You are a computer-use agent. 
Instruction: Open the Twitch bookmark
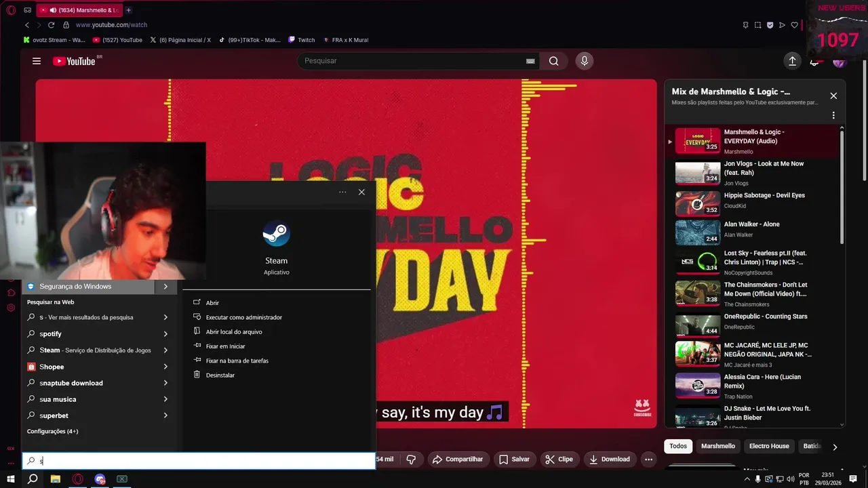(302, 40)
